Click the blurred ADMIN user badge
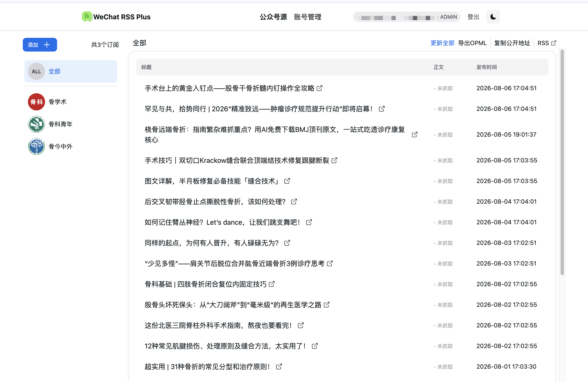Viewport: 588px width, 385px height. point(407,17)
